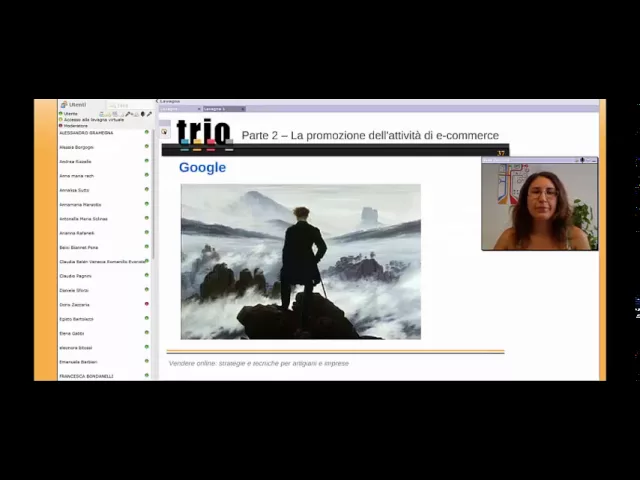Click the rightmost microphone icon in users toolbar

click(149, 114)
